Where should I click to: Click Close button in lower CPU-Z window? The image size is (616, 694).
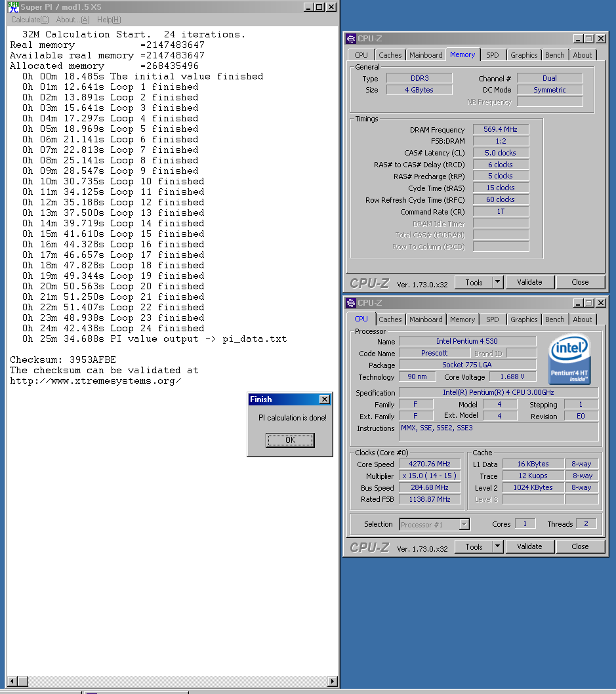point(580,546)
